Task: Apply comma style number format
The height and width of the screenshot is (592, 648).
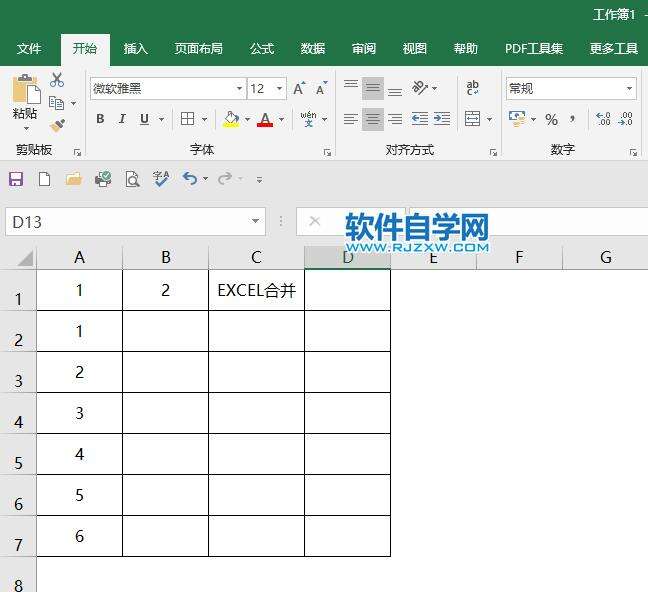Action: click(x=572, y=119)
